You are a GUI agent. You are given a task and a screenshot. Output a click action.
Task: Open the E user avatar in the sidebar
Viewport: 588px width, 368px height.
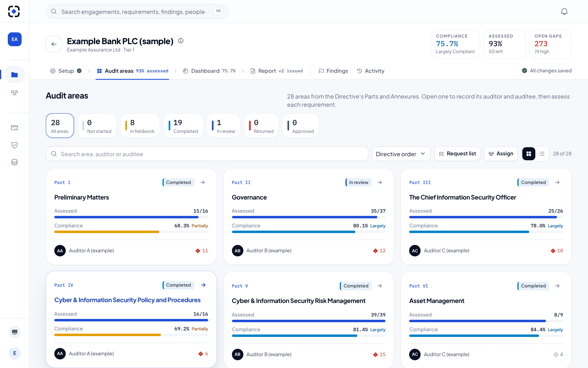pos(14,353)
